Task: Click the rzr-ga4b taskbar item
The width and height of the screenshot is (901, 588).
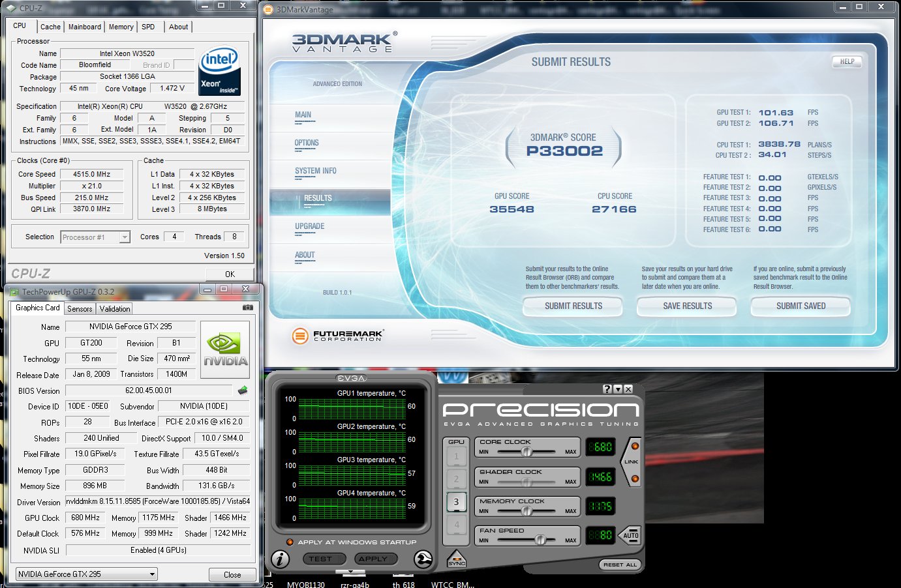Action: [354, 584]
